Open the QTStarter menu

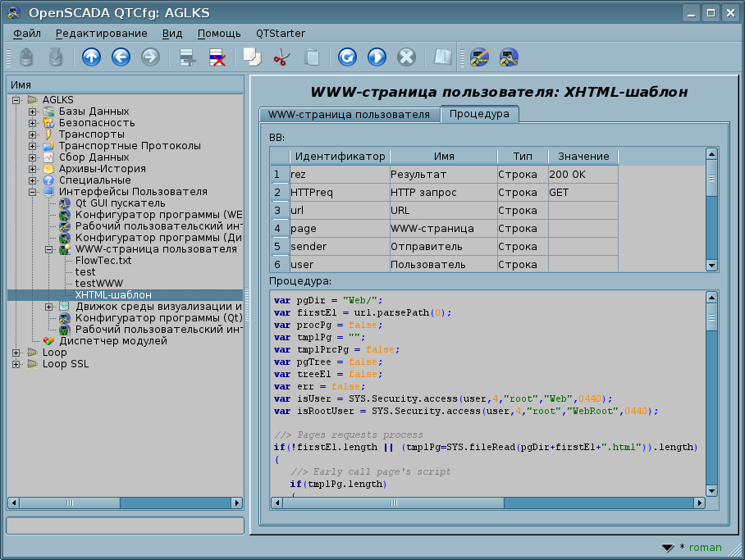pos(280,34)
